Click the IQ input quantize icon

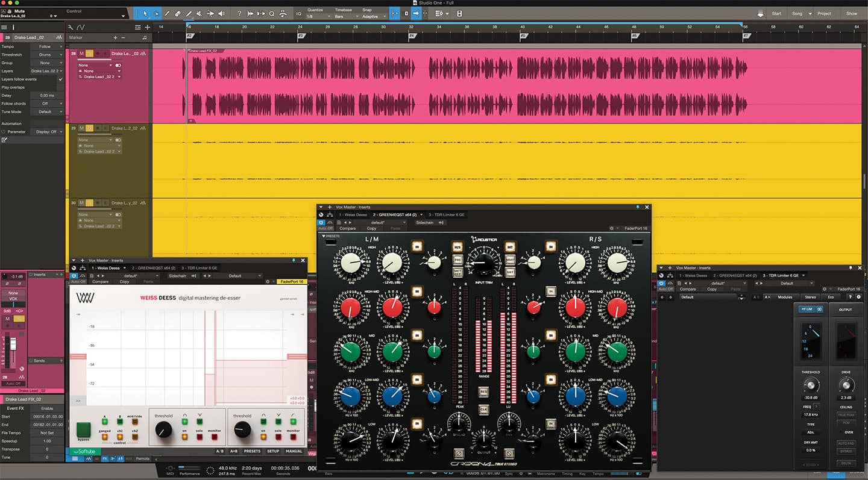pyautogui.click(x=299, y=13)
